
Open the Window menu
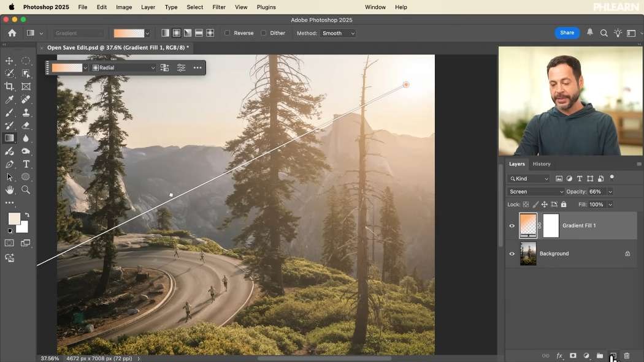click(375, 7)
